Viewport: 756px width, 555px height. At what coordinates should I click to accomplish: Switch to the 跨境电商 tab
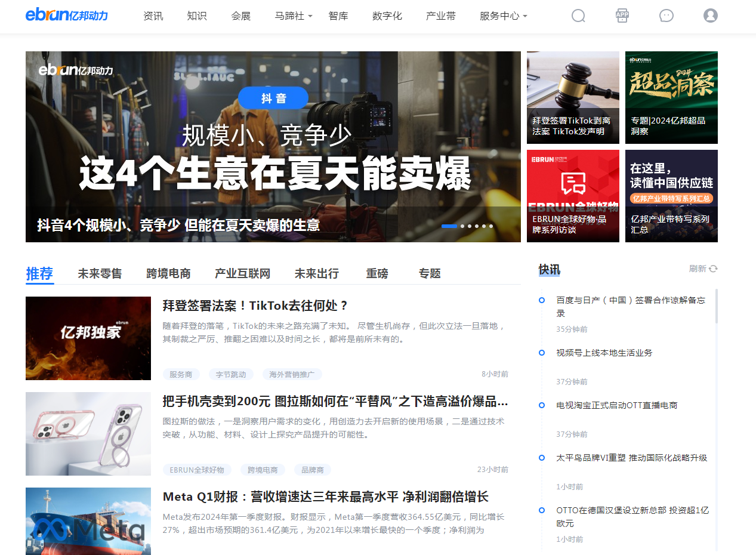point(168,274)
